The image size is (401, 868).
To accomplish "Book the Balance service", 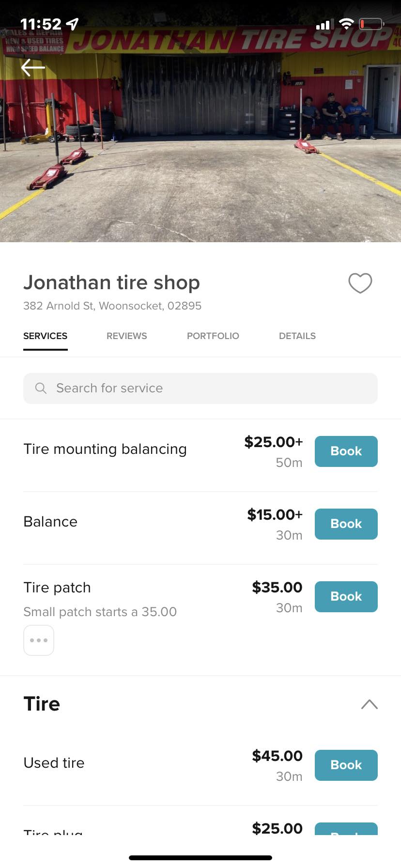I will click(346, 524).
